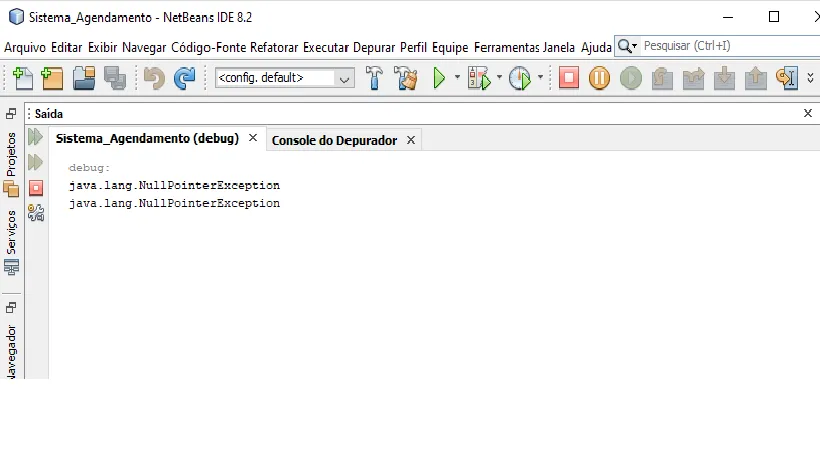Restore the lower minimized window group
The width and height of the screenshot is (820, 460).
pos(11,307)
